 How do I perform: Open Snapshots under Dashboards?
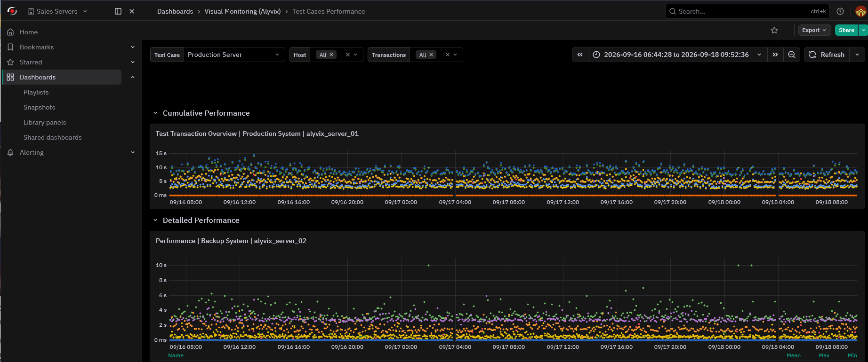pyautogui.click(x=40, y=107)
